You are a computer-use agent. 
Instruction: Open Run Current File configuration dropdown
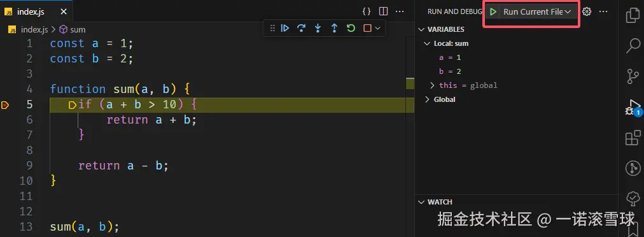[537, 11]
